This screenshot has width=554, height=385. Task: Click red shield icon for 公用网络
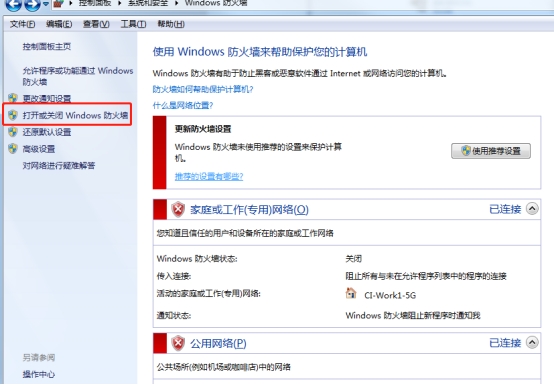[178, 343]
